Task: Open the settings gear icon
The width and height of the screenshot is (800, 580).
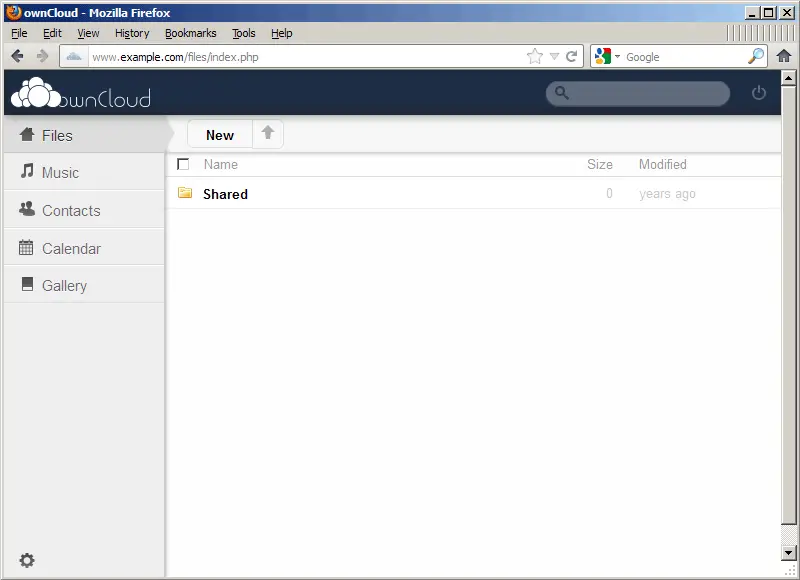Action: point(27,561)
